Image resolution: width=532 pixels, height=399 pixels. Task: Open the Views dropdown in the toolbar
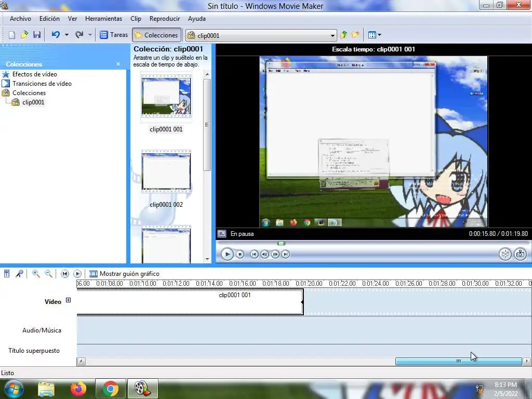pos(375,35)
